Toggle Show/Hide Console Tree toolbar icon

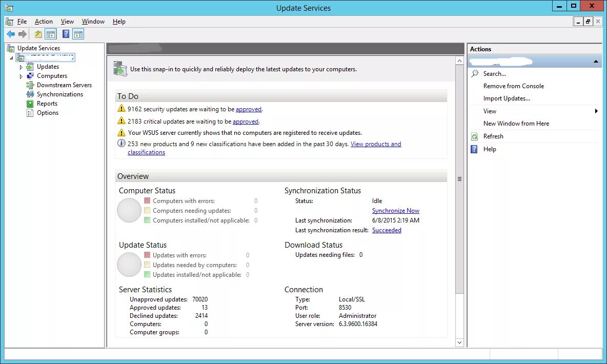[51, 34]
